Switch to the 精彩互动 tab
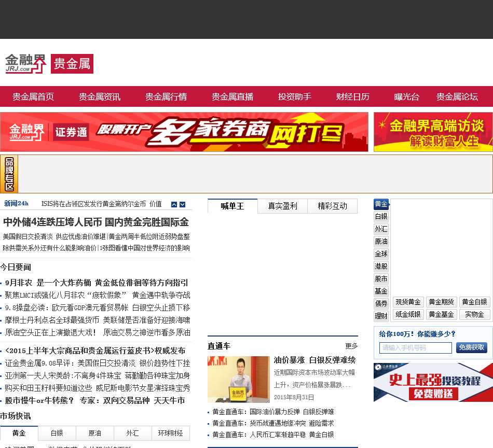Screen dimensions: 493x448 332,206
